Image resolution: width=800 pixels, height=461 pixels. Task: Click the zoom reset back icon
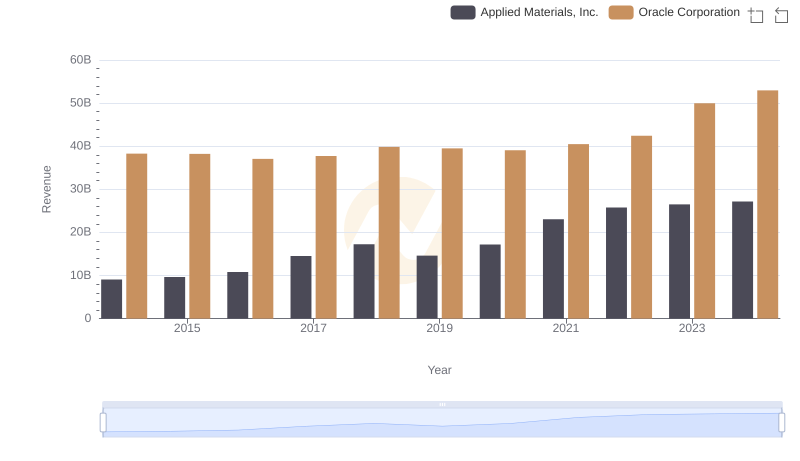pyautogui.click(x=781, y=15)
